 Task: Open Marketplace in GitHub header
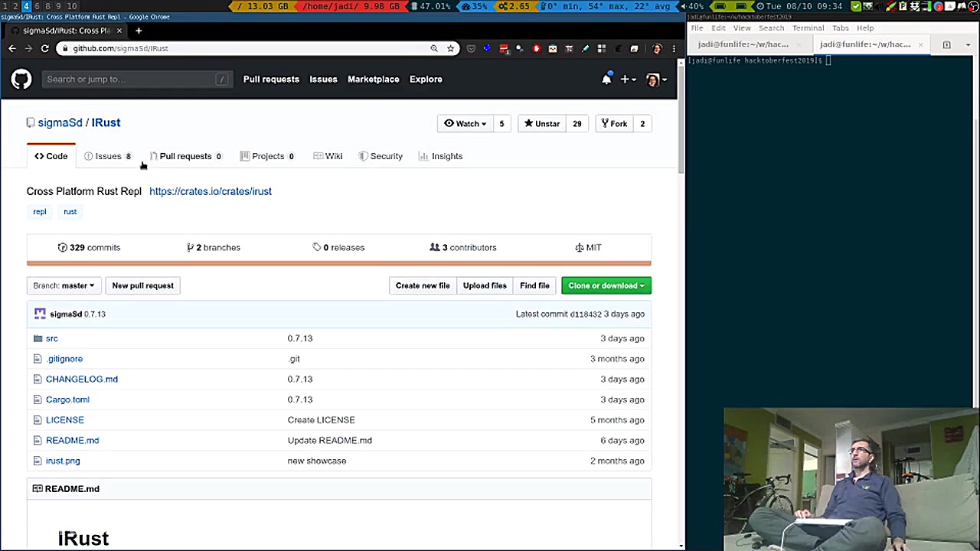(x=374, y=79)
